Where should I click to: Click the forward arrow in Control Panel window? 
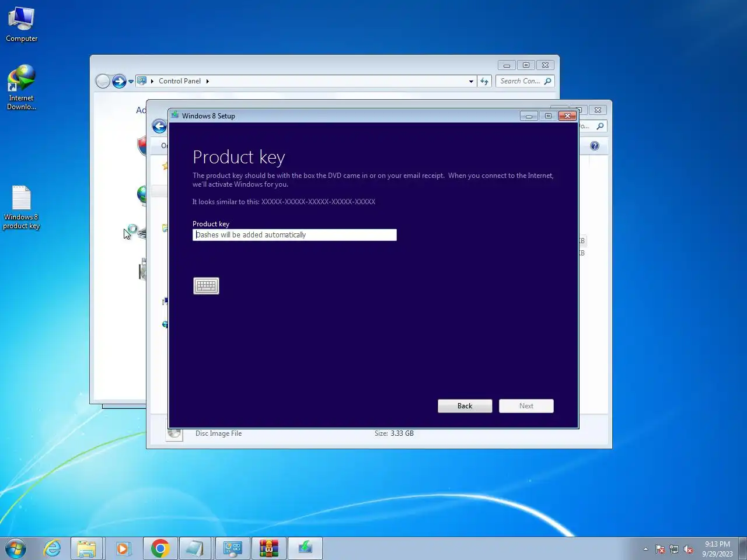[119, 81]
